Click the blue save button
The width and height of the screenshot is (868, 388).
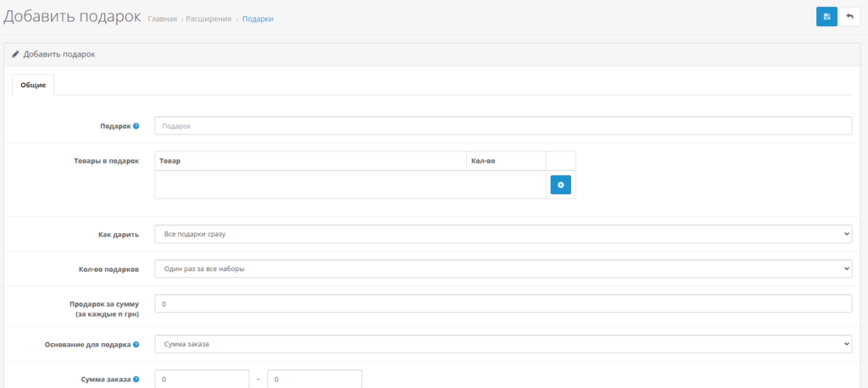pos(826,17)
